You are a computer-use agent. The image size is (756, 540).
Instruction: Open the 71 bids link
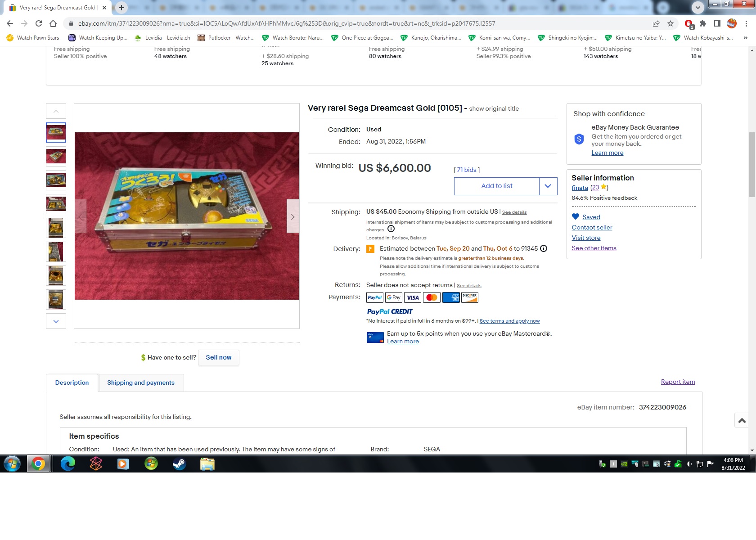(x=467, y=170)
